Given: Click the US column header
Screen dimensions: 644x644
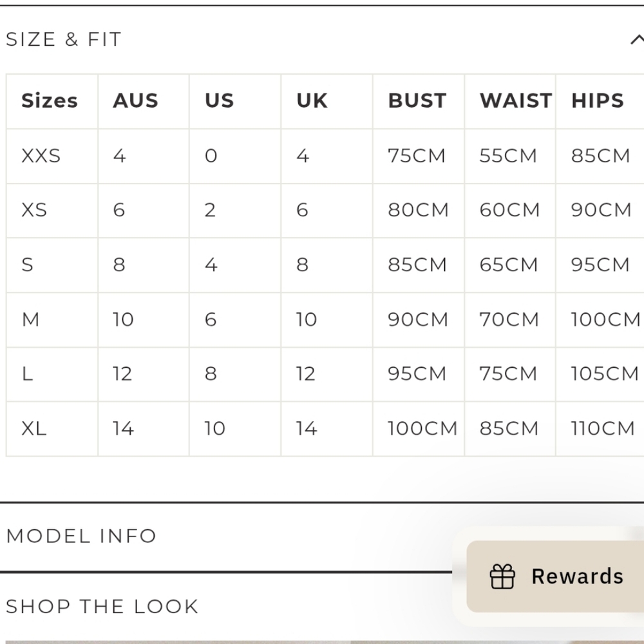Looking at the screenshot, I should point(220,100).
